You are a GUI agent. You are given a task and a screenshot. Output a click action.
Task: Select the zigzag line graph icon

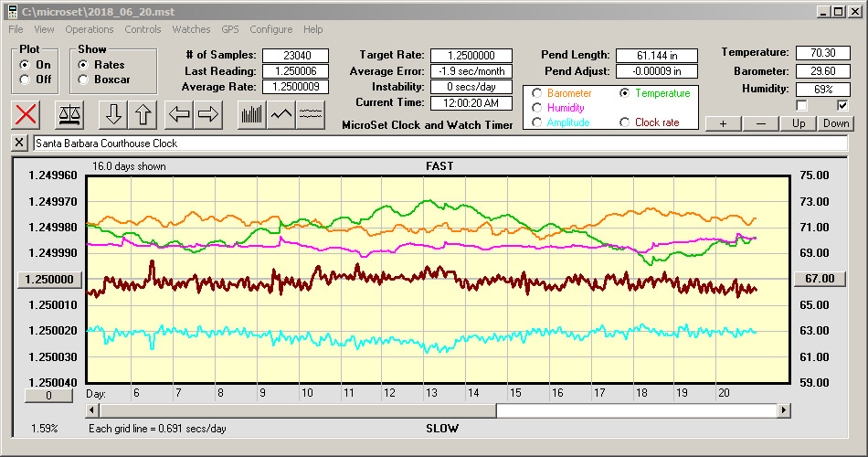pos(281,114)
